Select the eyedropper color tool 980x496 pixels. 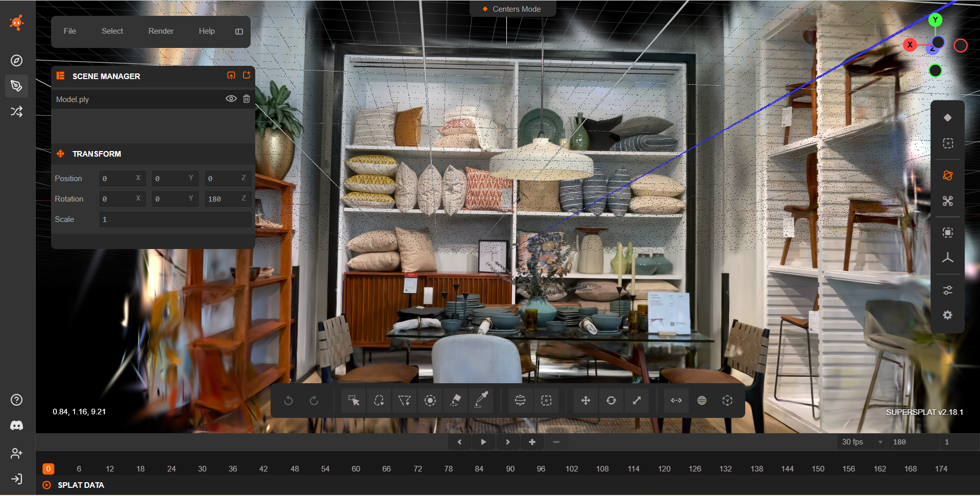pyautogui.click(x=481, y=401)
